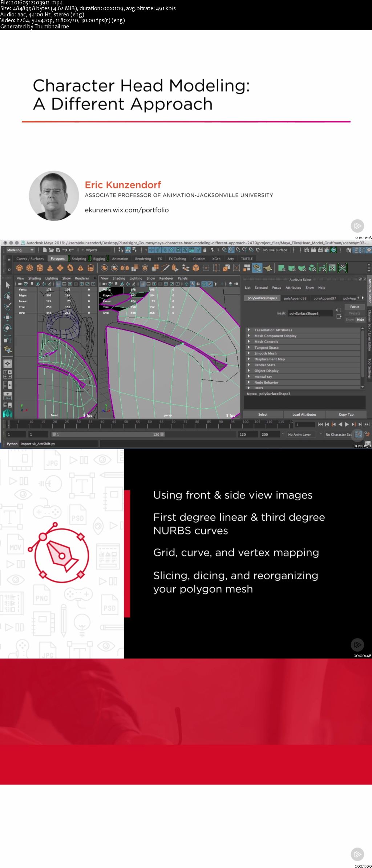The height and width of the screenshot is (868, 372).
Task: Open the polyAppend98 tab
Action: (x=295, y=298)
